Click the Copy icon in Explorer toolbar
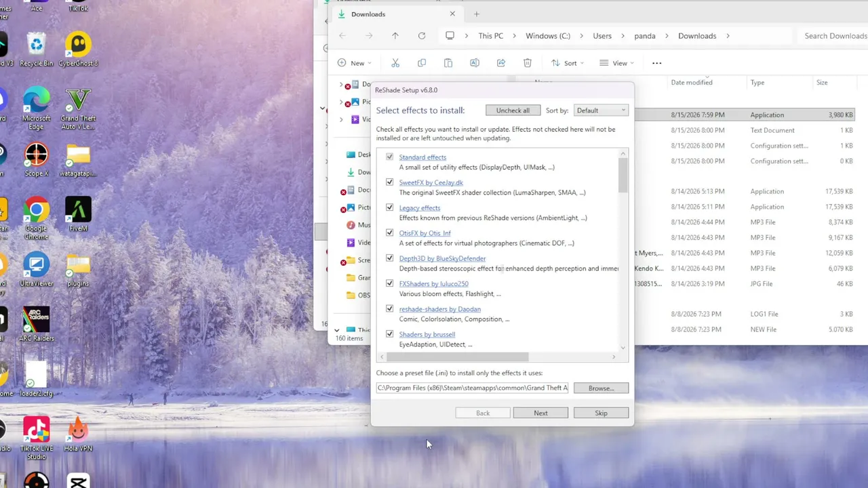This screenshot has width=868, height=488. pyautogui.click(x=422, y=63)
